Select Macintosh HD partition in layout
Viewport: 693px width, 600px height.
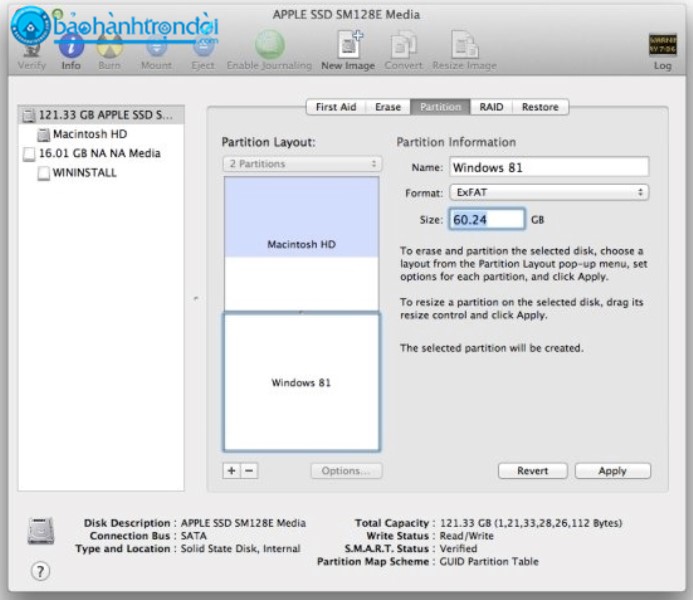tap(301, 244)
